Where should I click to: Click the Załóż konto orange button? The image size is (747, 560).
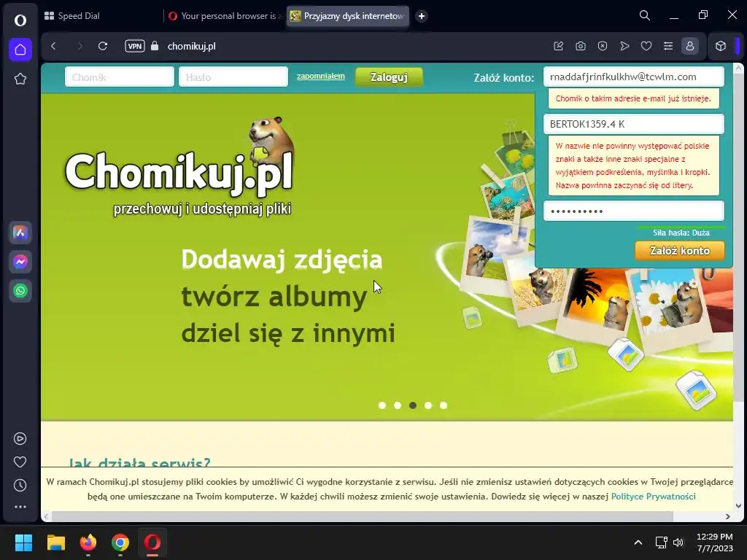click(679, 251)
